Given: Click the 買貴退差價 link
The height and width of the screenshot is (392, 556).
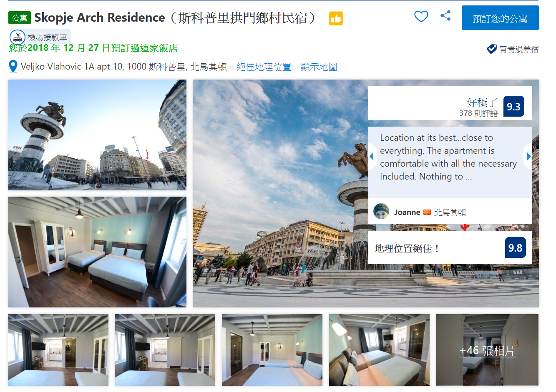Looking at the screenshot, I should pos(519,50).
